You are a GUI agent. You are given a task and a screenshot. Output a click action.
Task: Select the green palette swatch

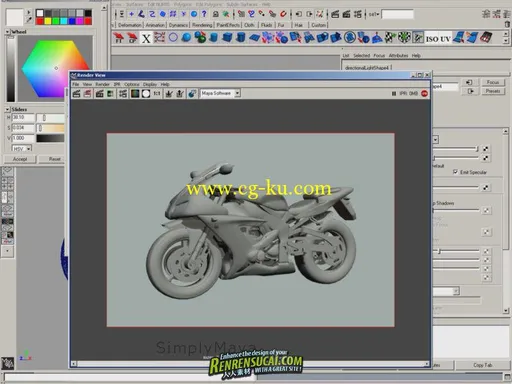point(56,21)
